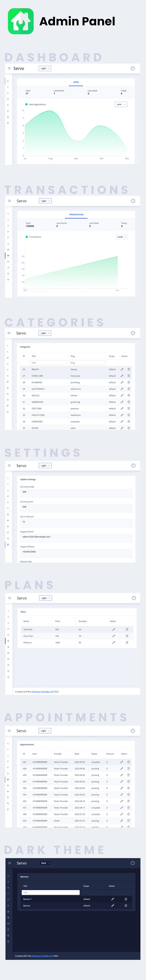The width and height of the screenshot is (146, 980).
Task: Edit the Gold Plan entry
Action: 113,630
